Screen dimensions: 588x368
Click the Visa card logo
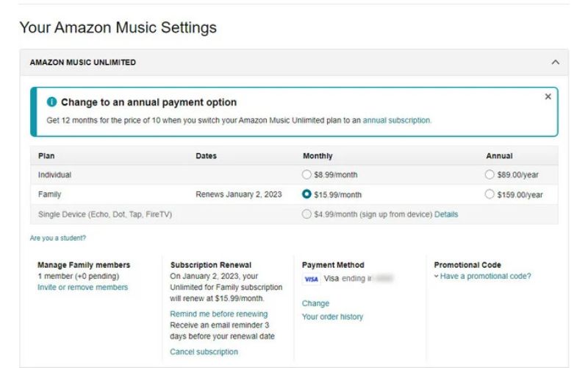coord(311,279)
